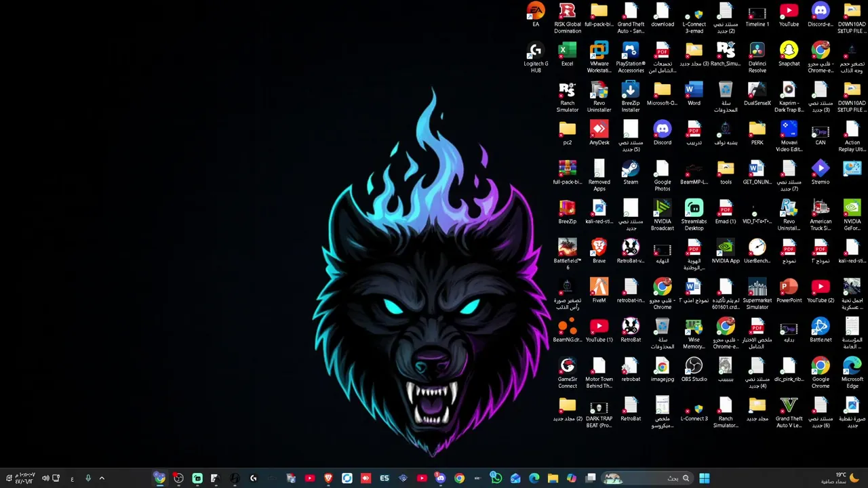Image resolution: width=868 pixels, height=488 pixels.
Task: Open NVIDIA Broadcast shortcut
Action: coord(663,216)
